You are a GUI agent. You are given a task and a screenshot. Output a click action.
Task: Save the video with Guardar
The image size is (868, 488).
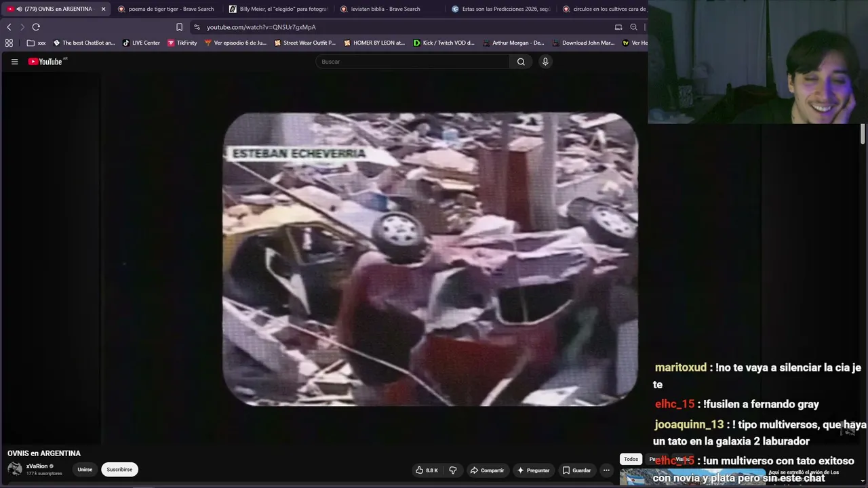coord(576,470)
